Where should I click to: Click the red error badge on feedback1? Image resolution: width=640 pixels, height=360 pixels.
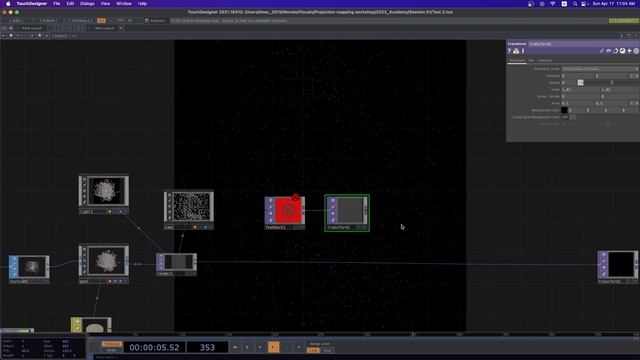click(x=296, y=198)
